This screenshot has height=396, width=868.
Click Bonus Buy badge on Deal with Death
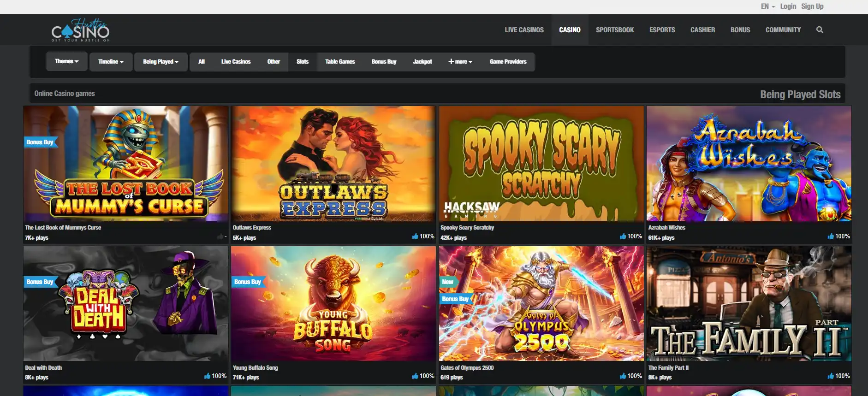pyautogui.click(x=40, y=282)
